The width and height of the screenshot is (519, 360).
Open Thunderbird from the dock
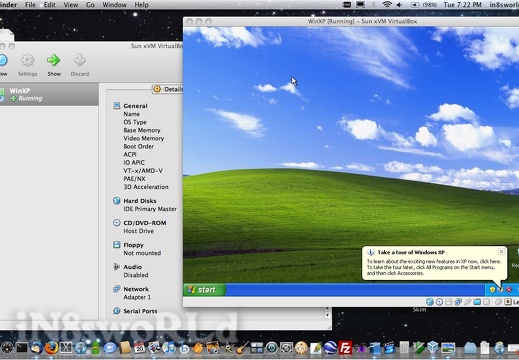click(x=37, y=348)
